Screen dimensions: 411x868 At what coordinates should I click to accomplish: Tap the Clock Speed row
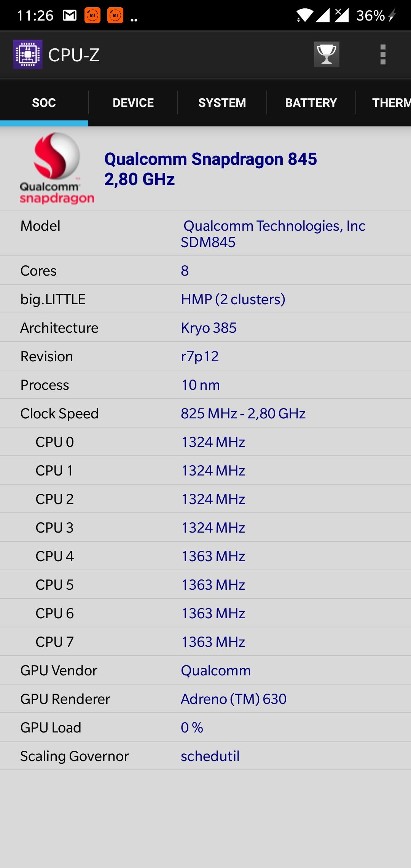pyautogui.click(x=205, y=413)
